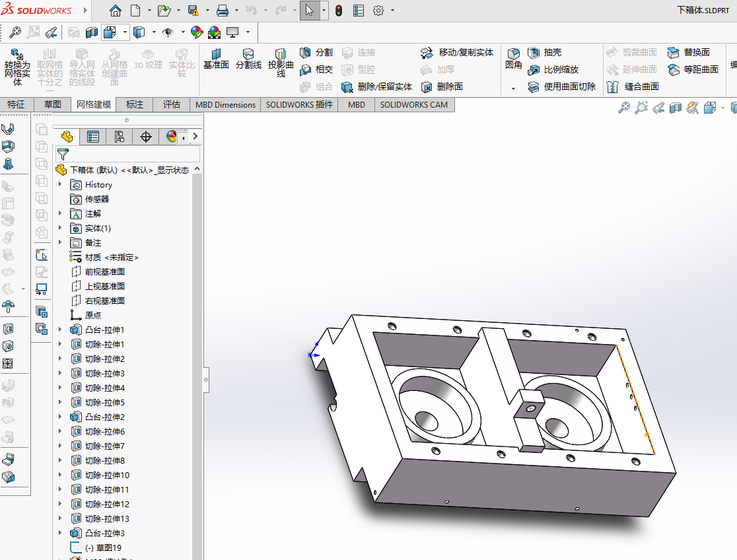This screenshot has height=560, width=737.
Task: Select (-) 草图19 in tree
Action: [x=96, y=547]
